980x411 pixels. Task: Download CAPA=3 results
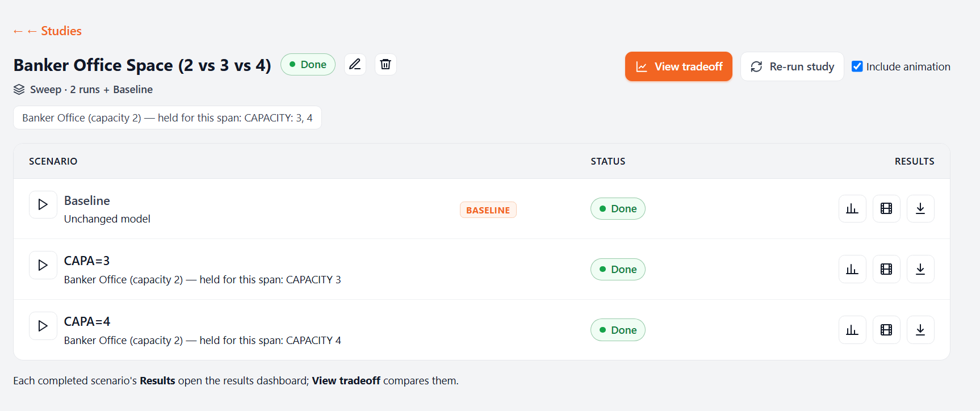pyautogui.click(x=920, y=269)
